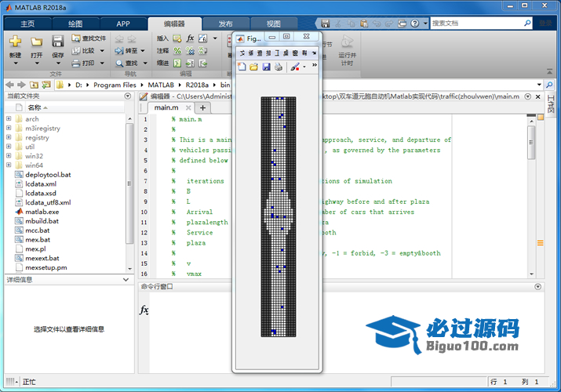Click the Open File icon in the Figure window

coord(254,67)
